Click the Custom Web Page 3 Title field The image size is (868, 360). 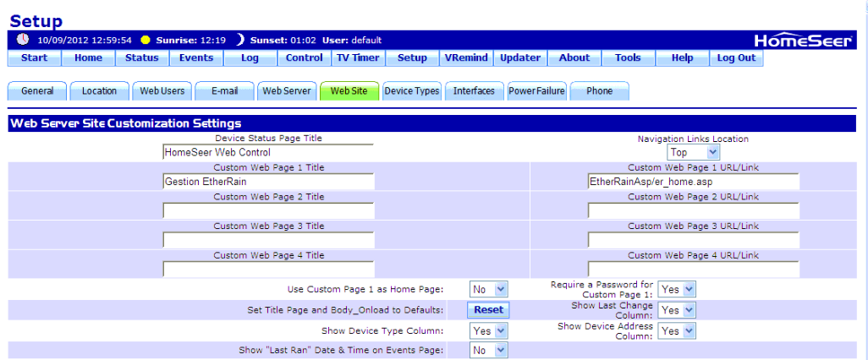pos(268,240)
